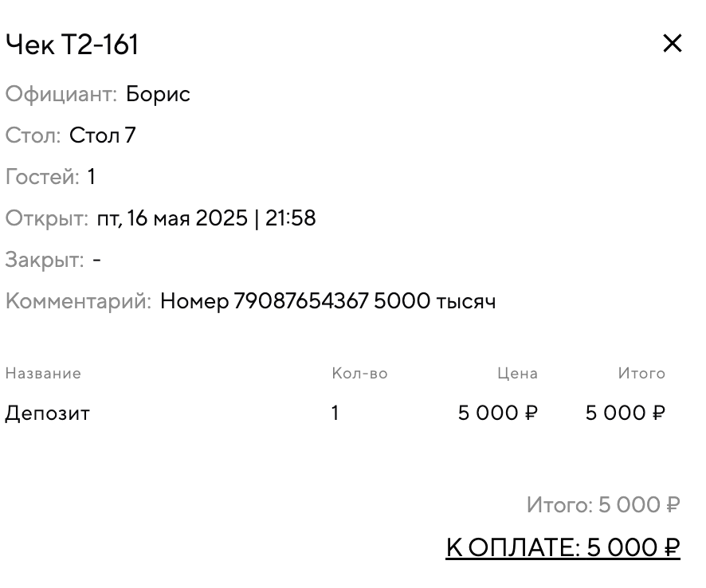This screenshot has width=706, height=588.
Task: Click the Кол-во column header
Action: (x=359, y=373)
